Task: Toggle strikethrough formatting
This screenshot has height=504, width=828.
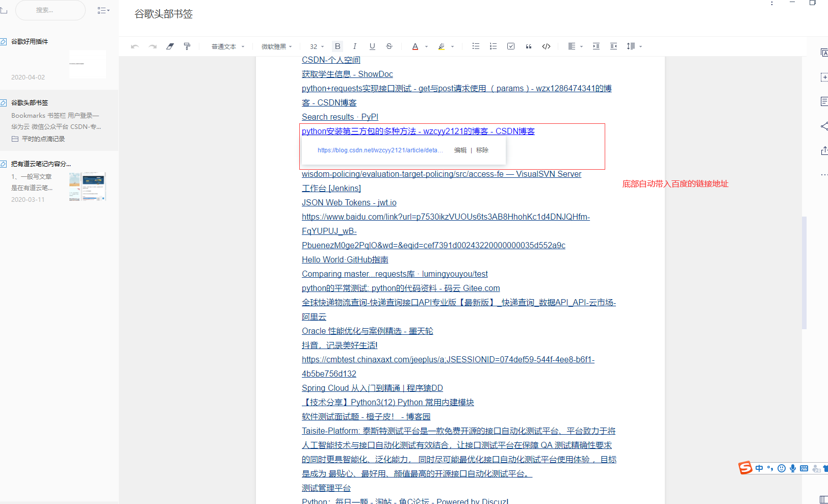Action: [389, 46]
